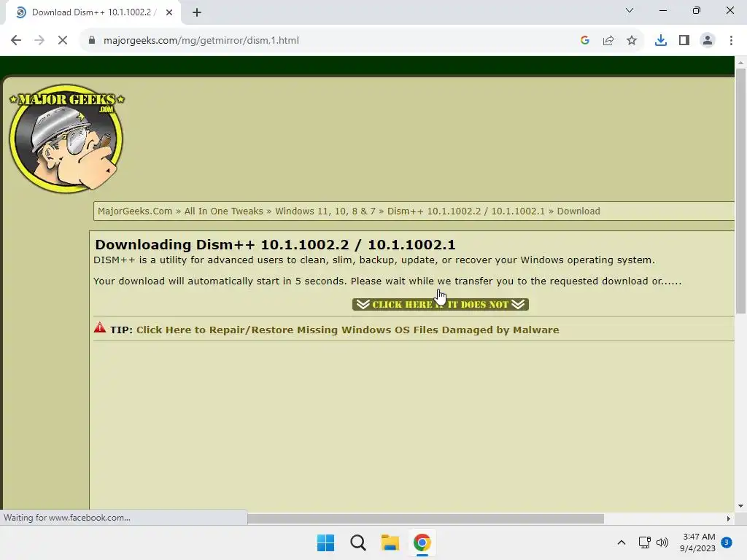Viewport: 747px width, 560px height.
Task: Stop loading the page
Action: tap(63, 40)
